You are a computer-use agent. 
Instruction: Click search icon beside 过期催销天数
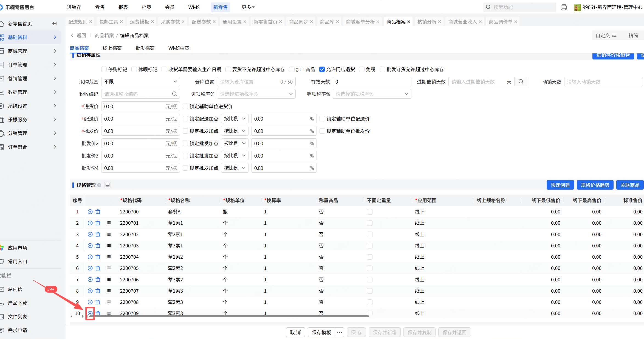[521, 82]
